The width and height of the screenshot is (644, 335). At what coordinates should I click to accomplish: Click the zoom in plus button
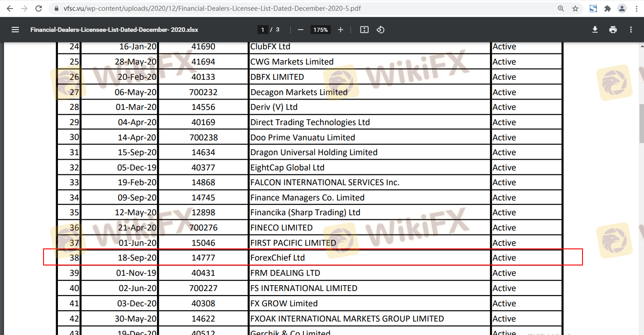tap(341, 30)
